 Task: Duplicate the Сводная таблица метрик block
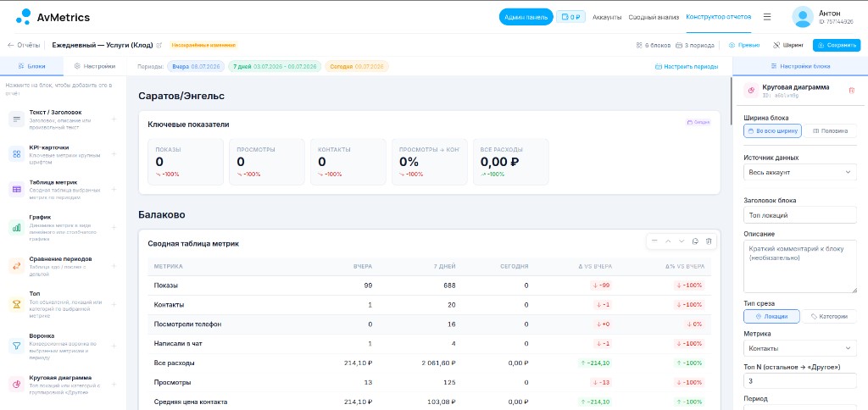(x=695, y=241)
